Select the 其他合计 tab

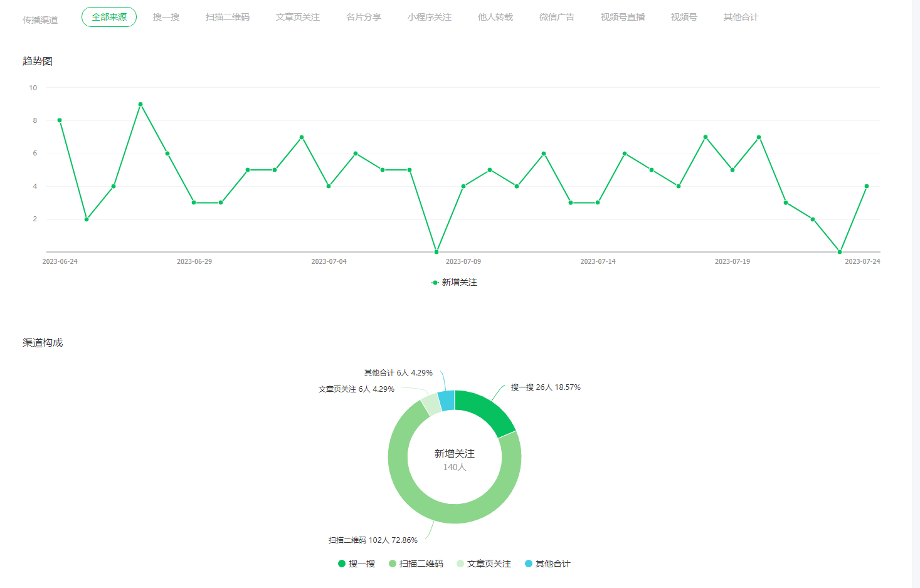(741, 17)
